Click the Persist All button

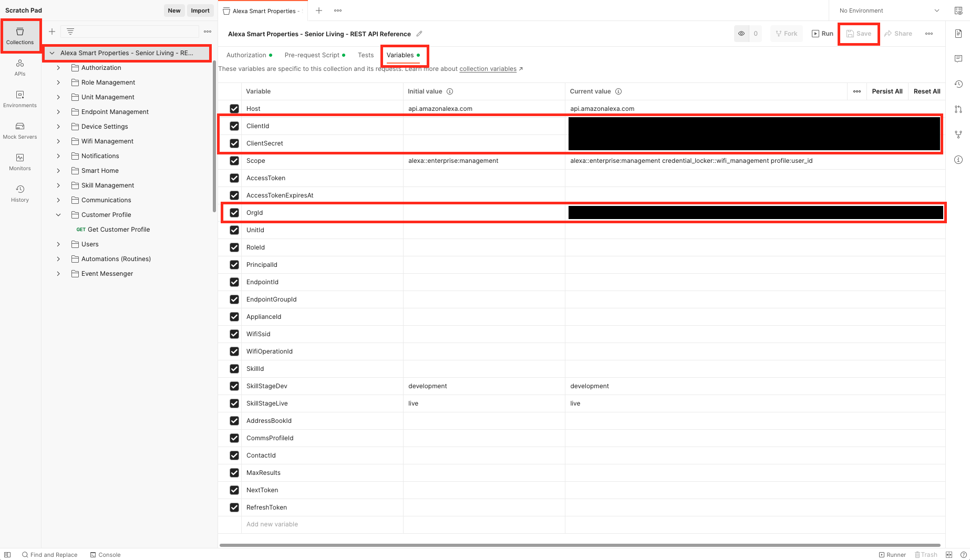pos(887,91)
